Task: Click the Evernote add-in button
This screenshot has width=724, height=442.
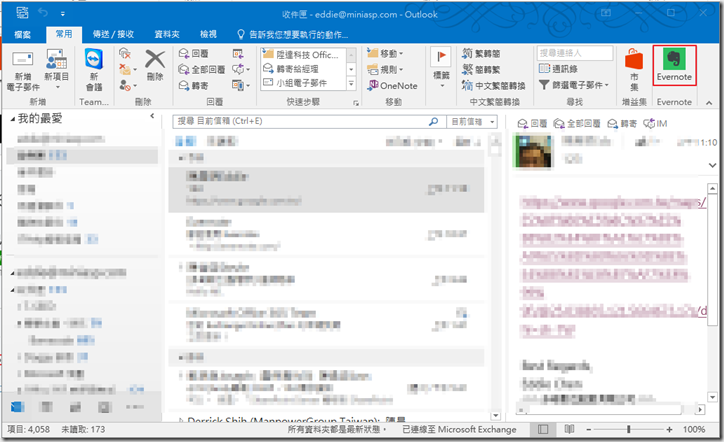Action: coord(674,65)
